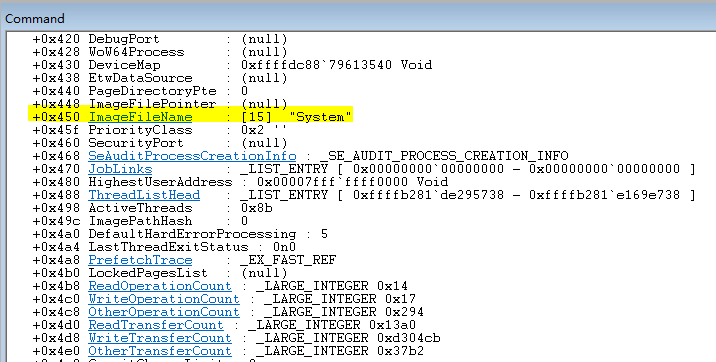Click the address 0xffffb281`e169e738
This screenshot has height=362, width=716.
(x=605, y=195)
